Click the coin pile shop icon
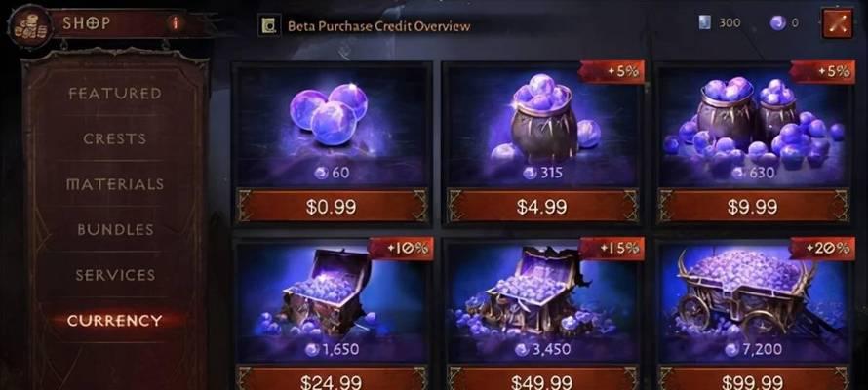Viewport: 868px width, 390px height. coord(30,26)
